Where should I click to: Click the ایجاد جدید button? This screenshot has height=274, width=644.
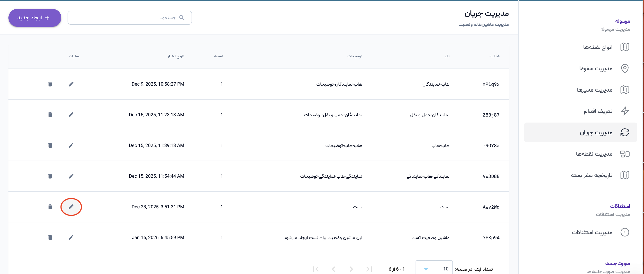coord(35,18)
